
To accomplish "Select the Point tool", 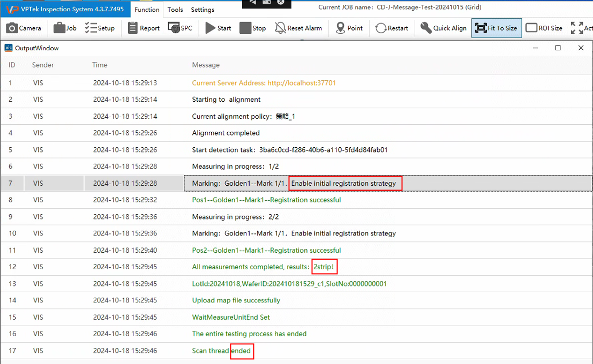I will pos(349,28).
